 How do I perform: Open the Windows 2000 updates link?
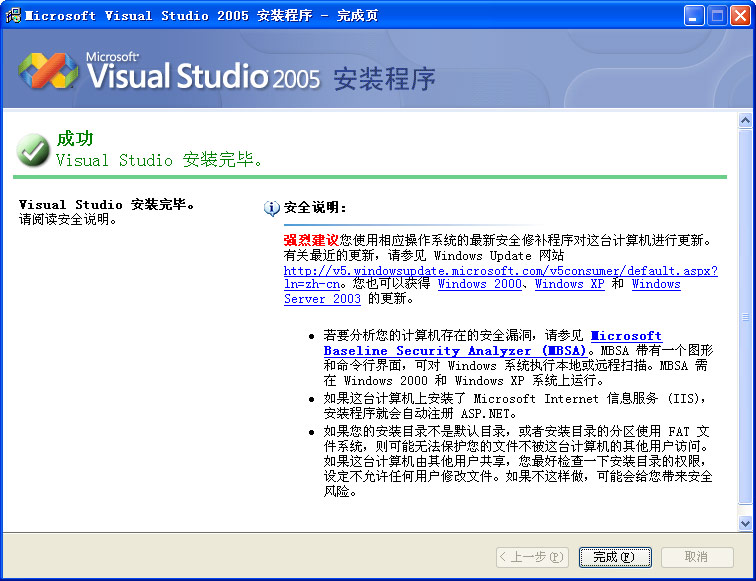pos(480,284)
